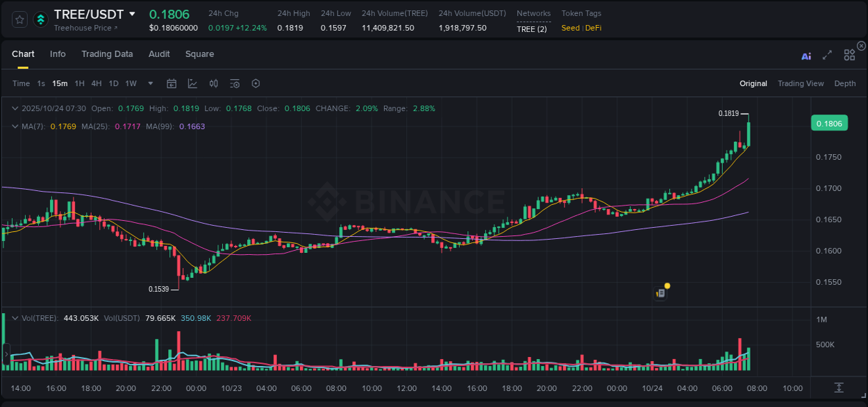Switch chart to Depth view
Image resolution: width=868 pixels, height=407 pixels.
click(845, 83)
